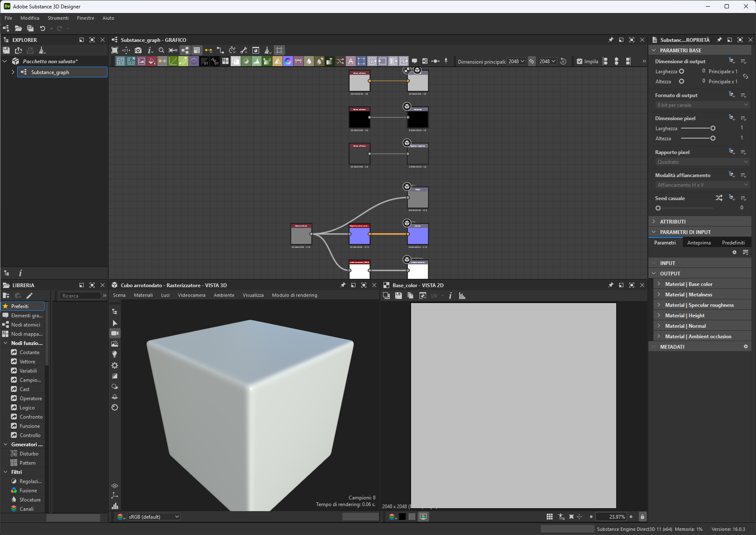
Task: Click the open folder icon in main toolbar
Action: coord(18,28)
